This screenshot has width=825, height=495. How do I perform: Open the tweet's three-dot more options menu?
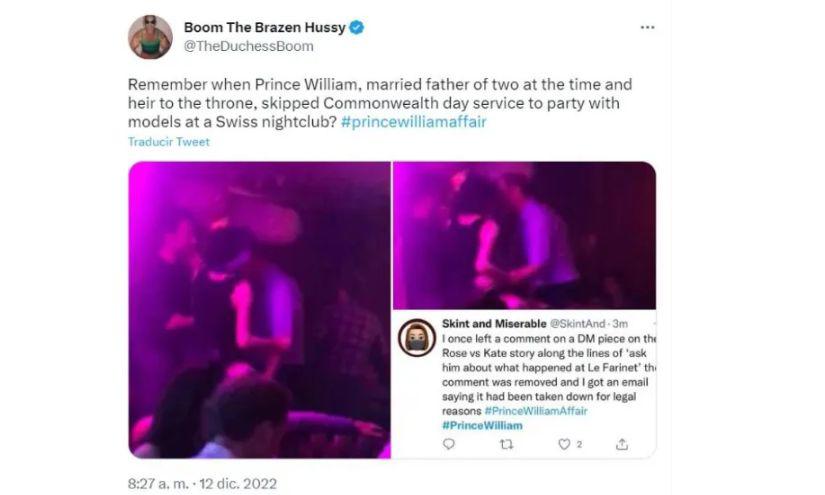click(647, 27)
